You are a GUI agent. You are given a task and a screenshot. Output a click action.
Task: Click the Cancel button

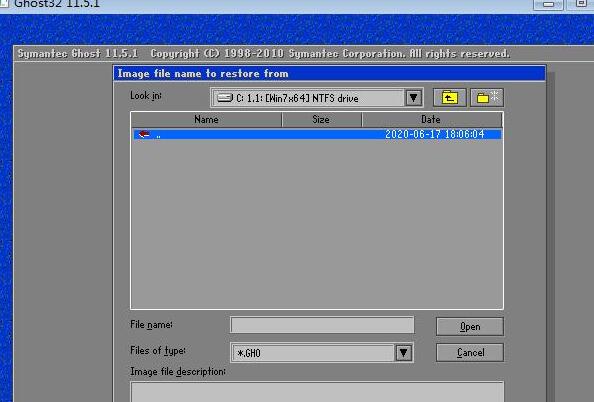(x=470, y=353)
